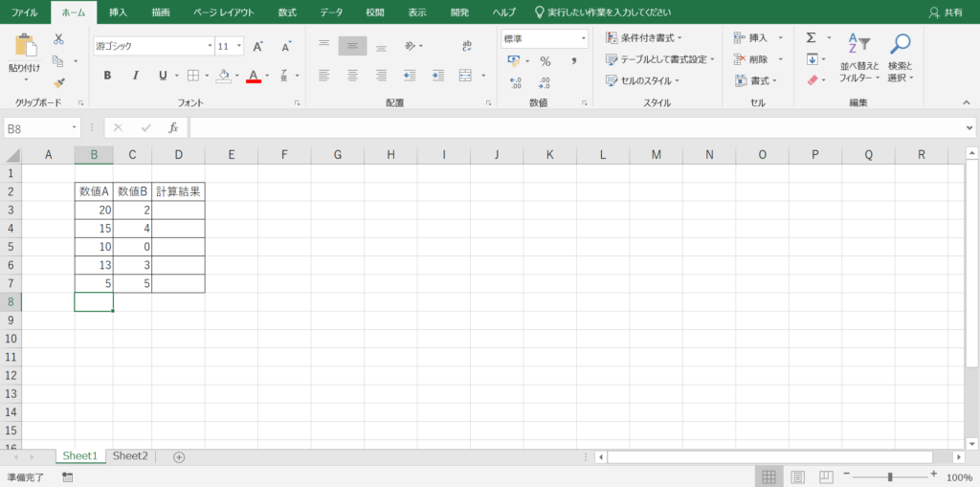Click the Share (共有) button
This screenshot has width=980, height=487.
pyautogui.click(x=946, y=11)
